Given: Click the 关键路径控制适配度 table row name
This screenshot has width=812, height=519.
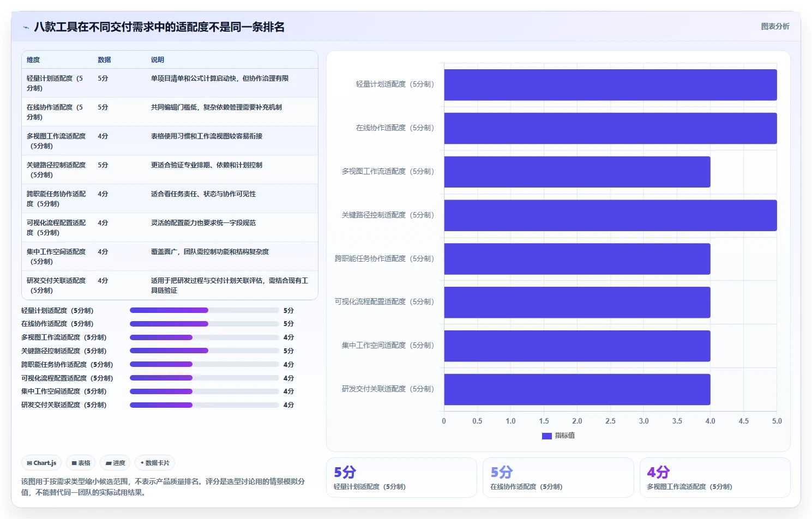Looking at the screenshot, I should click(56, 170).
